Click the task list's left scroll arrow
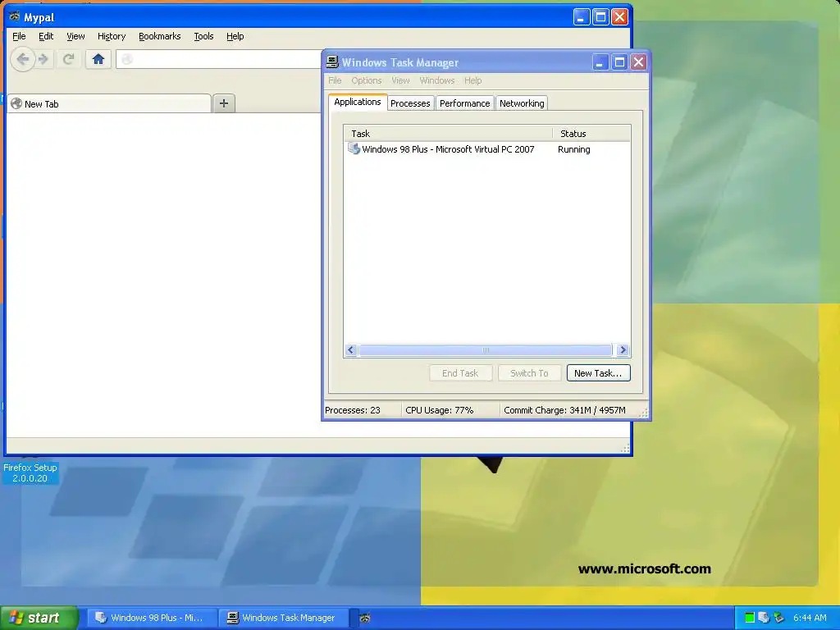This screenshot has width=840, height=630. coord(351,350)
